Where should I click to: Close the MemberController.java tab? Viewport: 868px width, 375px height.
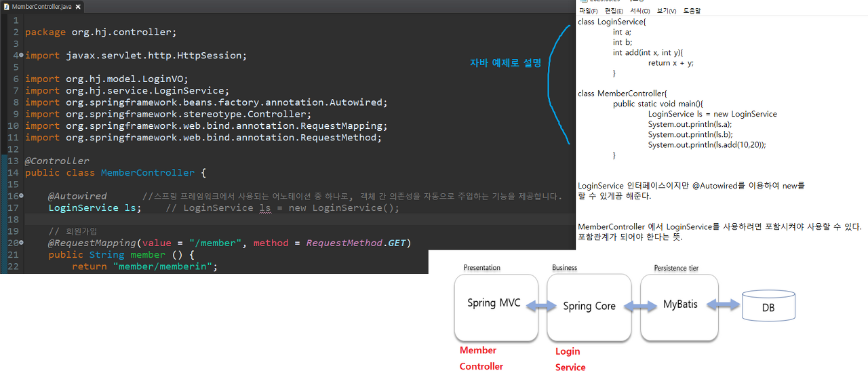click(x=78, y=6)
